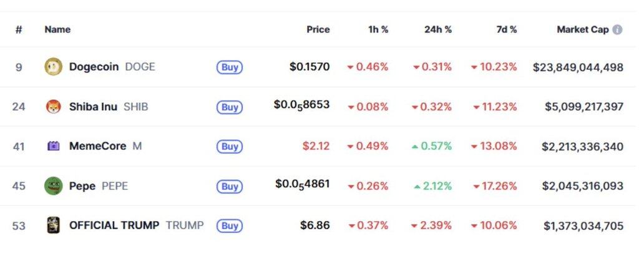Click the Pepe frog logo icon
This screenshot has height=256, width=644.
[54, 186]
